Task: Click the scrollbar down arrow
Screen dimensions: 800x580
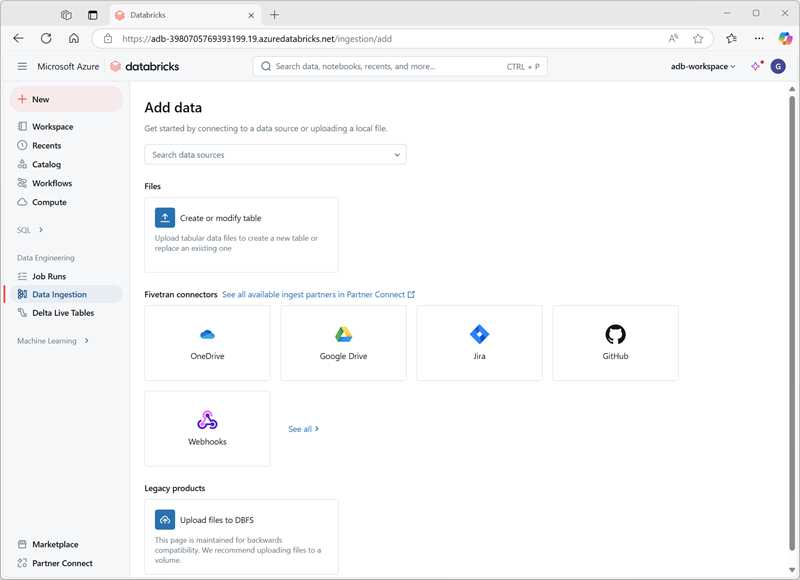Action: pos(792,569)
